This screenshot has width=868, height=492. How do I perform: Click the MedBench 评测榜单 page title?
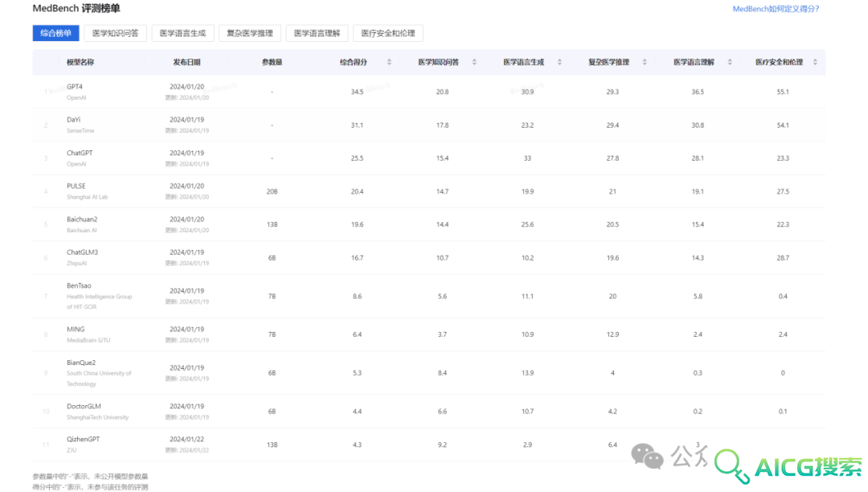click(x=76, y=8)
